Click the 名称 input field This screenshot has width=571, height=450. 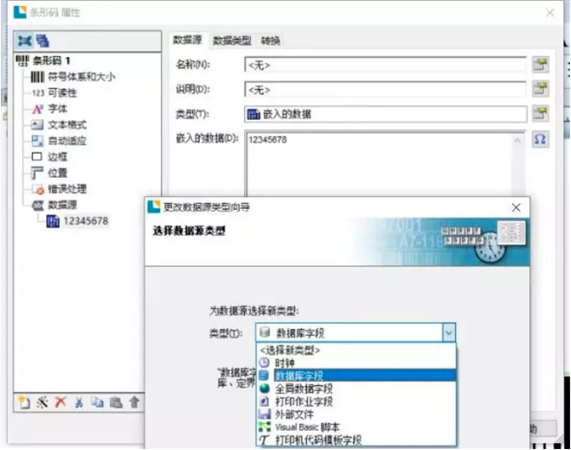tap(385, 65)
